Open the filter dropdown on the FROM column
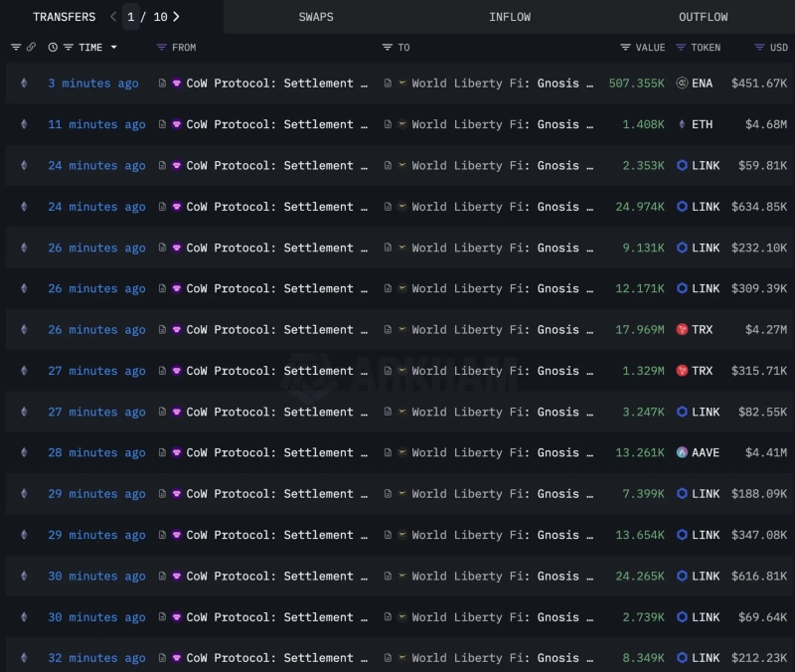This screenshot has height=672, width=795. point(161,47)
